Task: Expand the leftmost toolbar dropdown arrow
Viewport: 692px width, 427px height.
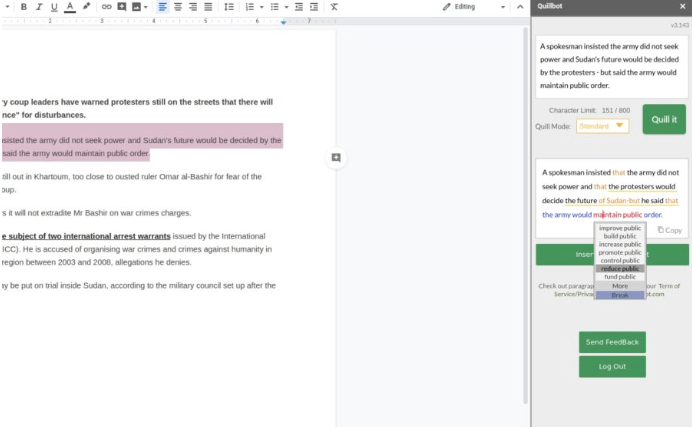Action: coord(7,7)
